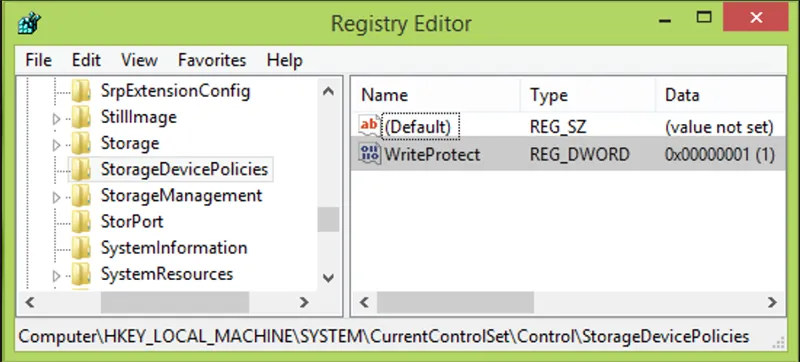Click the values pane scroll right arrow

pos(772,302)
